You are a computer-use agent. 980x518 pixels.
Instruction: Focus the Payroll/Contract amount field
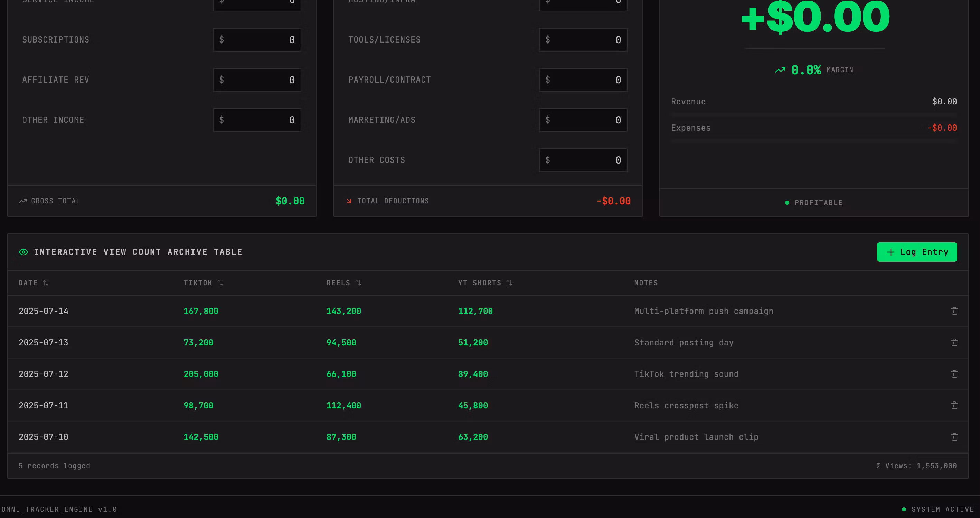[583, 80]
